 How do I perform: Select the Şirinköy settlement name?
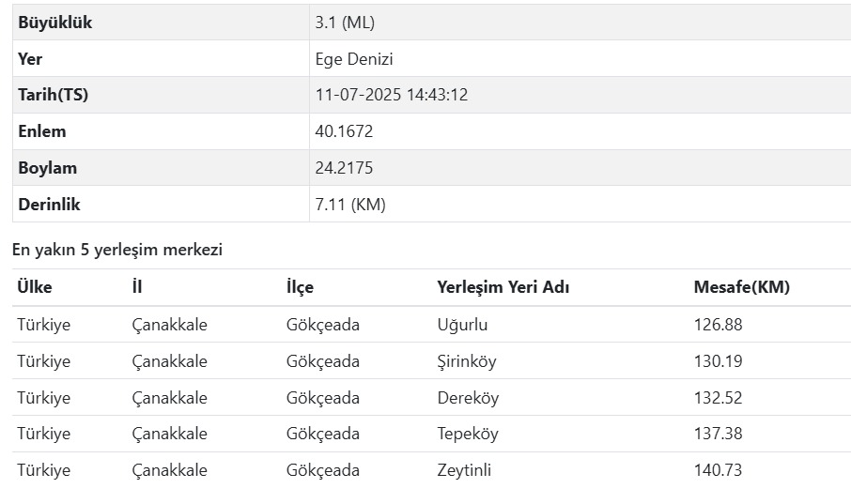coord(467,361)
